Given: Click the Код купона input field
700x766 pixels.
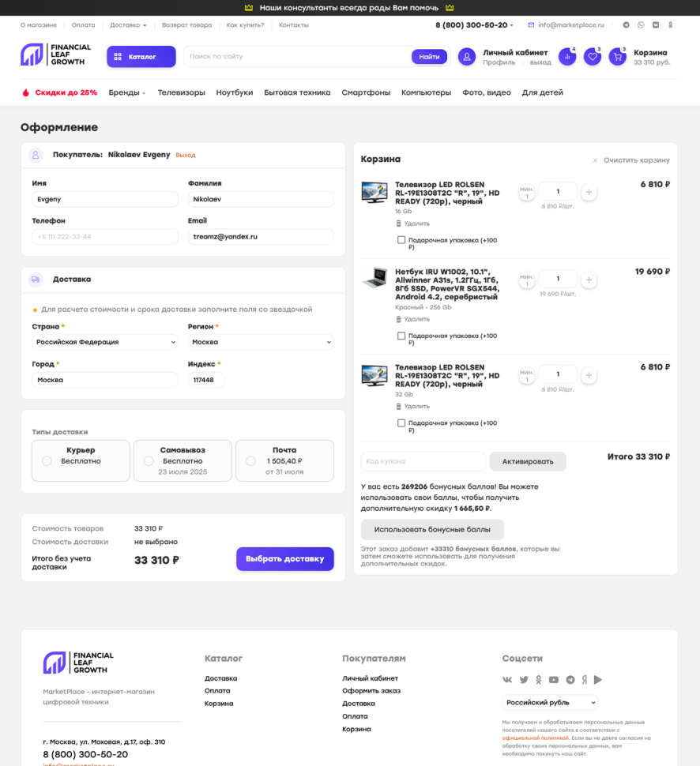Looking at the screenshot, I should coord(423,462).
